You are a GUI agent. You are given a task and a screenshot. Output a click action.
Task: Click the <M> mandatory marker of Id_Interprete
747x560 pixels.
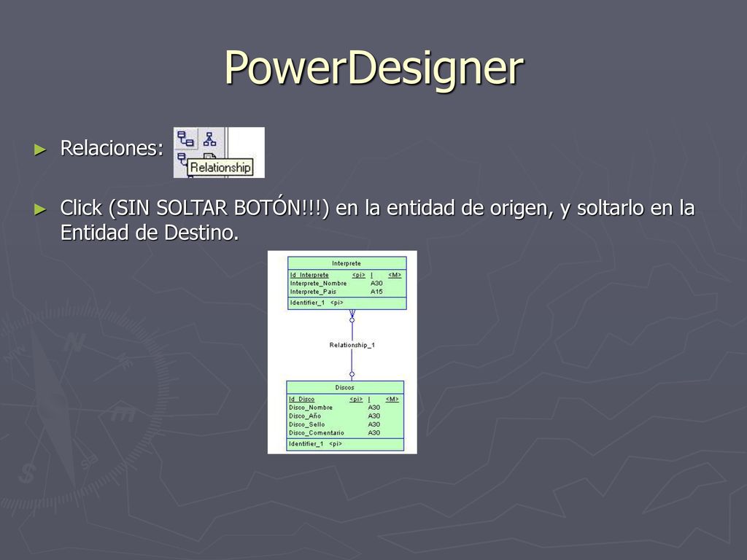[395, 275]
